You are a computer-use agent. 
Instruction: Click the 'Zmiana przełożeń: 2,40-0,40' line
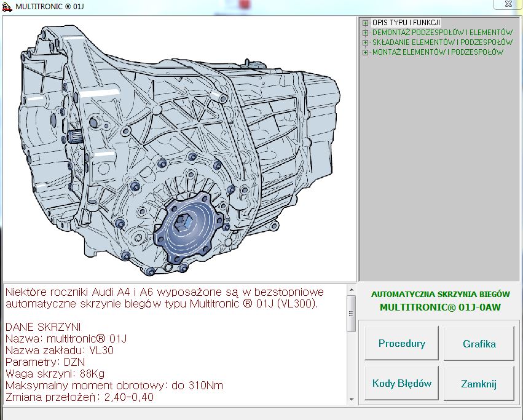[x=79, y=397]
